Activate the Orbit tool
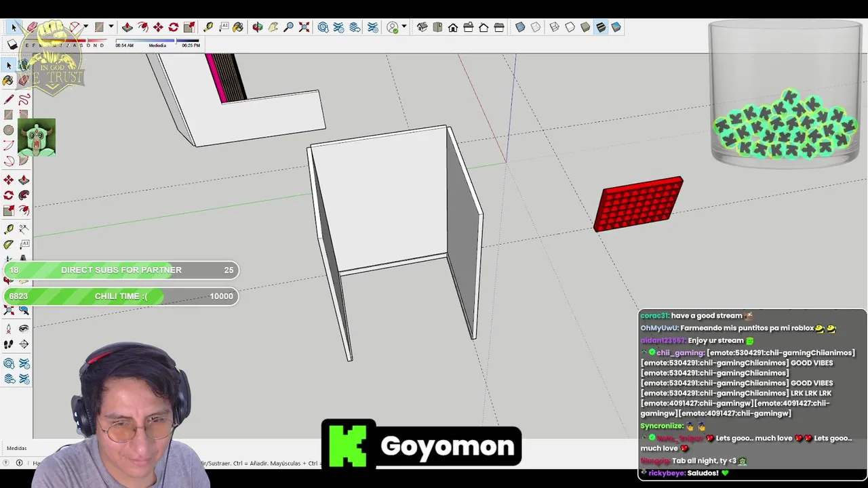 click(258, 27)
